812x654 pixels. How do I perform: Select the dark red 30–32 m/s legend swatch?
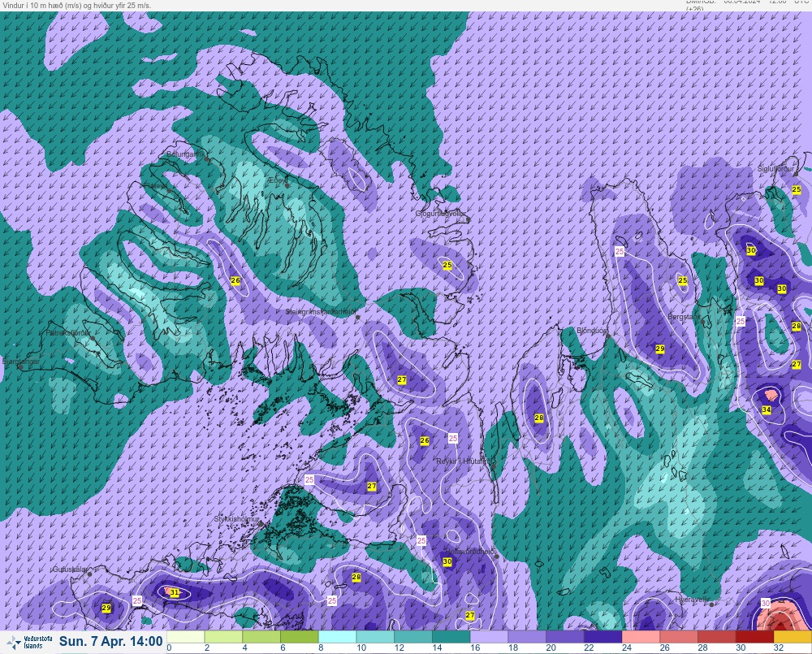(755, 636)
